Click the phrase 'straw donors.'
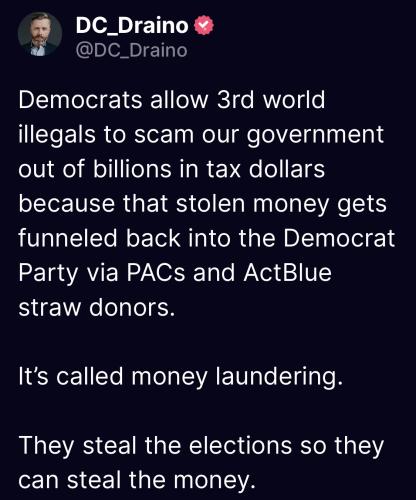 [x=97, y=307]
